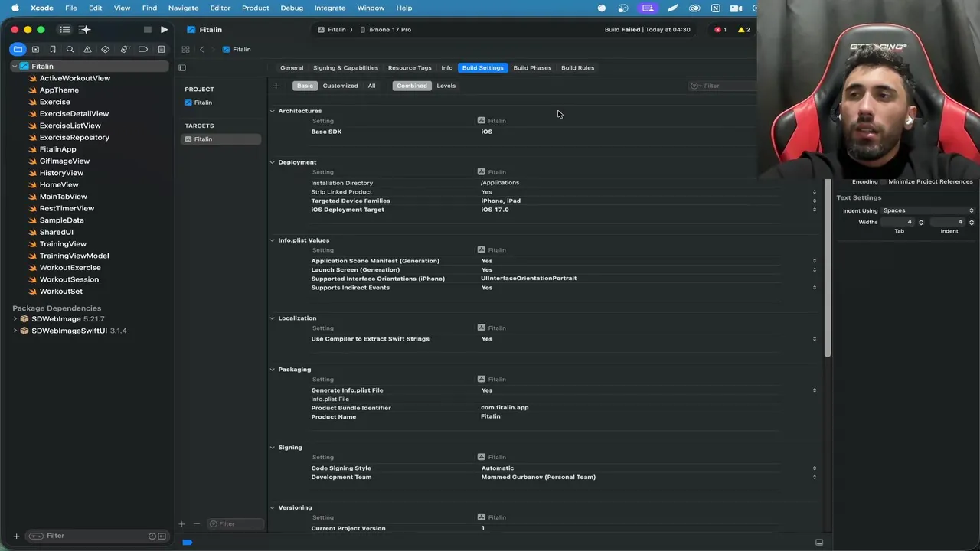Open the Issue navigator warning triangle
This screenshot has height=551, width=980.
pyautogui.click(x=87, y=49)
